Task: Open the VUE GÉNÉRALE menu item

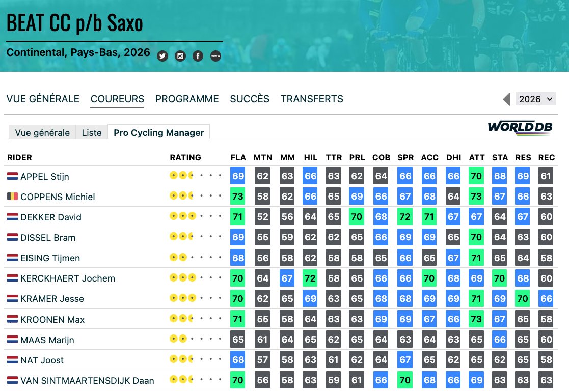Action: pos(43,99)
